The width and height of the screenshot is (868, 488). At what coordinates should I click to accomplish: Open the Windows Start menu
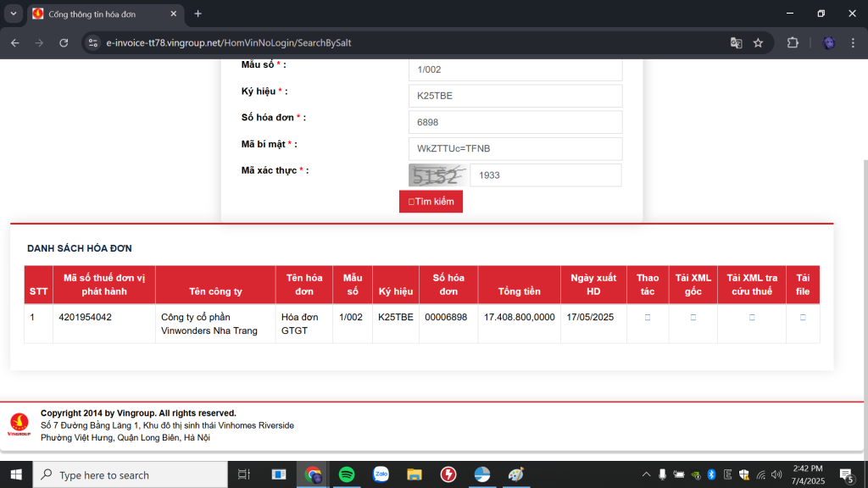click(16, 474)
